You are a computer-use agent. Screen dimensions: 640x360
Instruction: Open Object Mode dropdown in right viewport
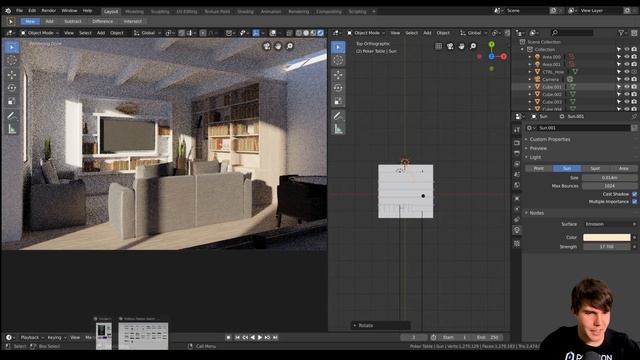pyautogui.click(x=366, y=33)
